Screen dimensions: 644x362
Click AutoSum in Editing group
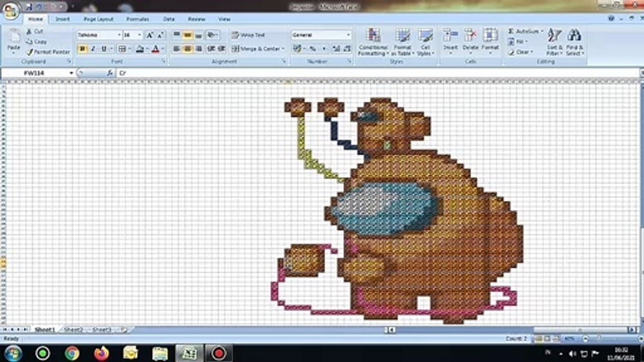click(x=525, y=31)
